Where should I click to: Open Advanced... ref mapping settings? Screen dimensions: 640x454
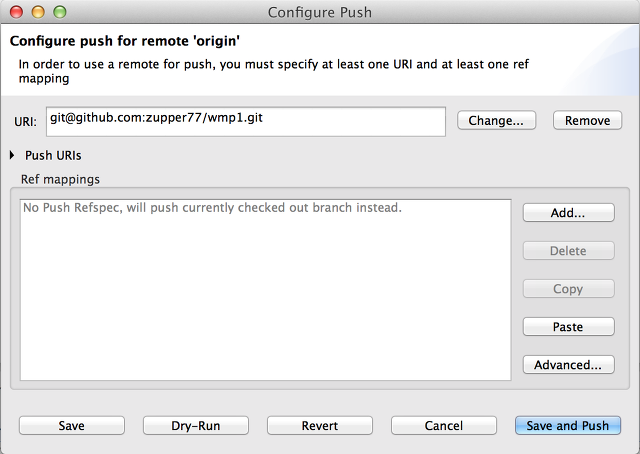point(569,365)
